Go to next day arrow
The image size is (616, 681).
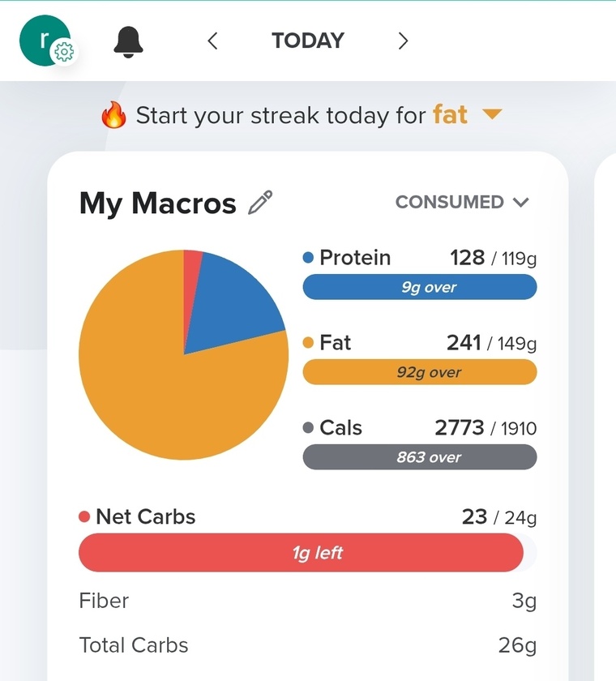pyautogui.click(x=404, y=41)
